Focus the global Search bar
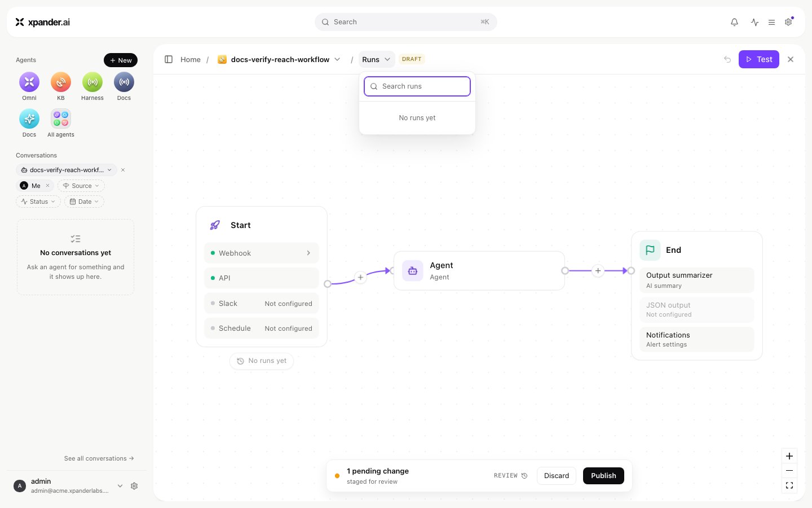The width and height of the screenshot is (812, 508). tap(406, 22)
